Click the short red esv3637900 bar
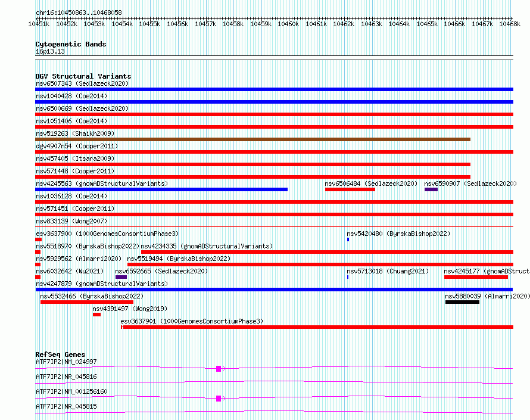Image resolution: width=530 pixels, height=420 pixels. coord(38,239)
